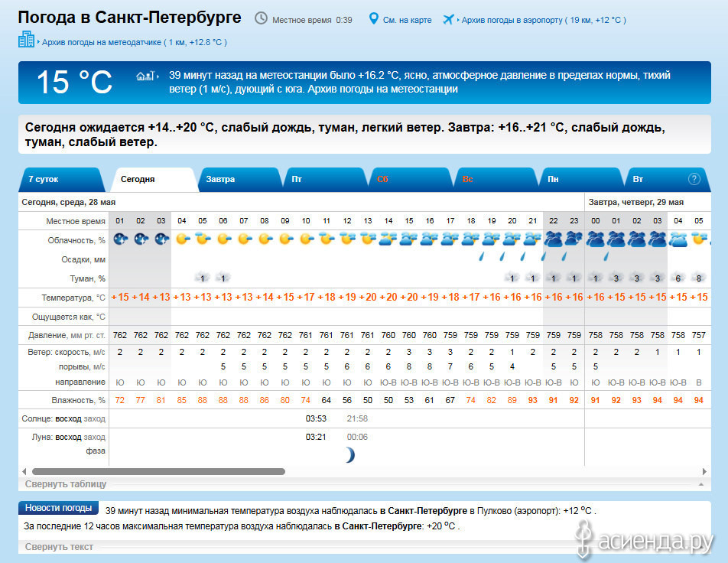728x563 pixels.
Task: Switch to the 7 суток tab
Action: 62,179
